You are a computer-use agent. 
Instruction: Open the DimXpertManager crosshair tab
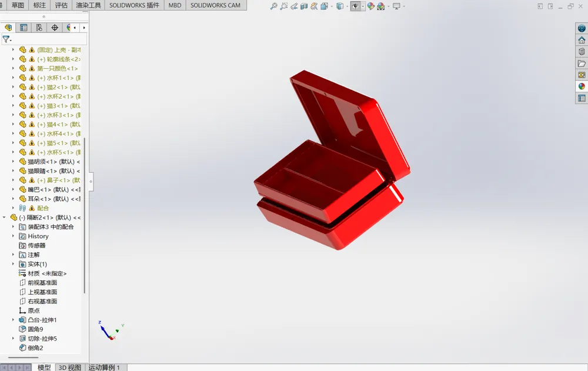click(x=55, y=28)
